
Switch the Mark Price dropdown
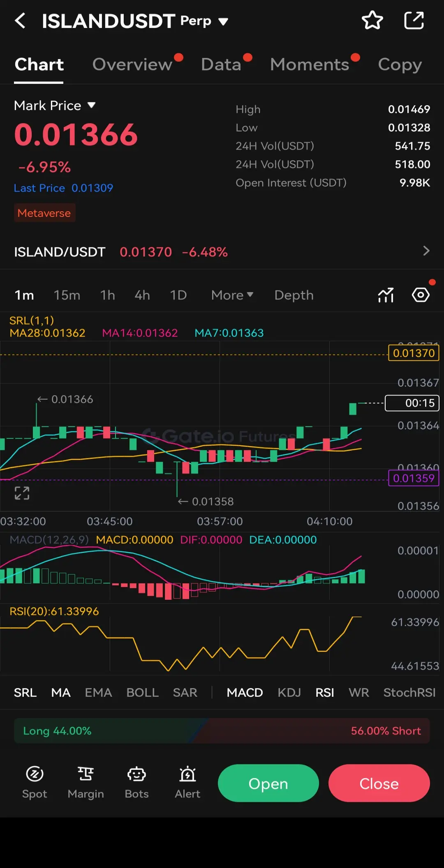pos(55,106)
